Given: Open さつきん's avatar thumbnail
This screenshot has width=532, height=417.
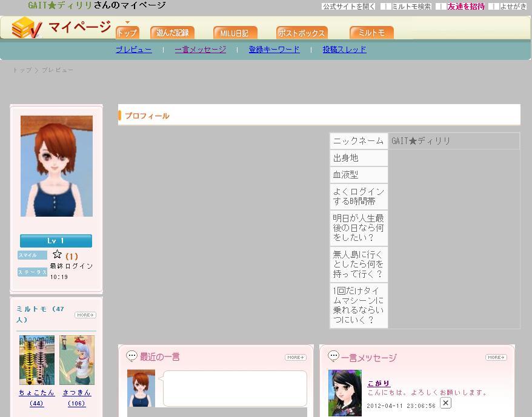Looking at the screenshot, I should tap(77, 360).
